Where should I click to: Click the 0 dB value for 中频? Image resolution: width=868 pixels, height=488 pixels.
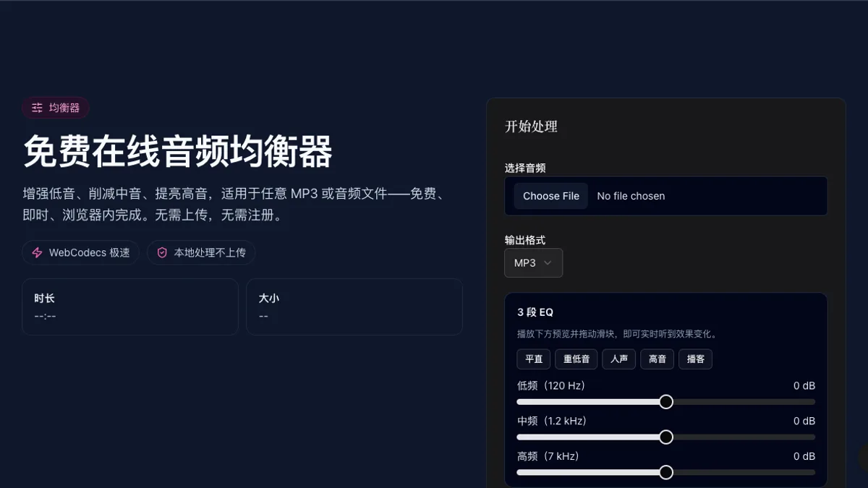coord(804,421)
